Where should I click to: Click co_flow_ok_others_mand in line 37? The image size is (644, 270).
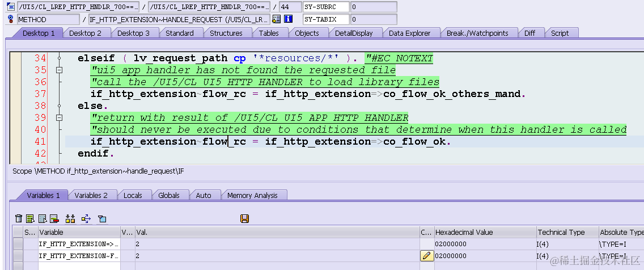pyautogui.click(x=452, y=94)
